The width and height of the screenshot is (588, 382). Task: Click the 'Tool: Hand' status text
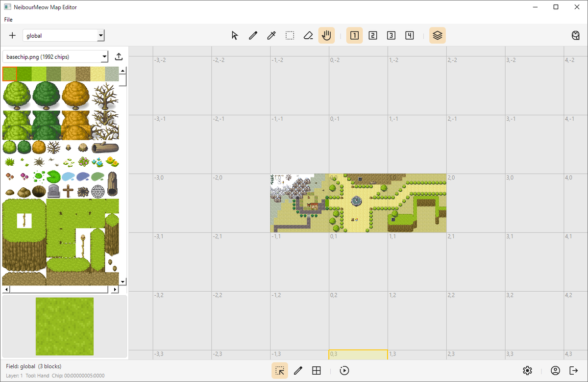click(37, 376)
